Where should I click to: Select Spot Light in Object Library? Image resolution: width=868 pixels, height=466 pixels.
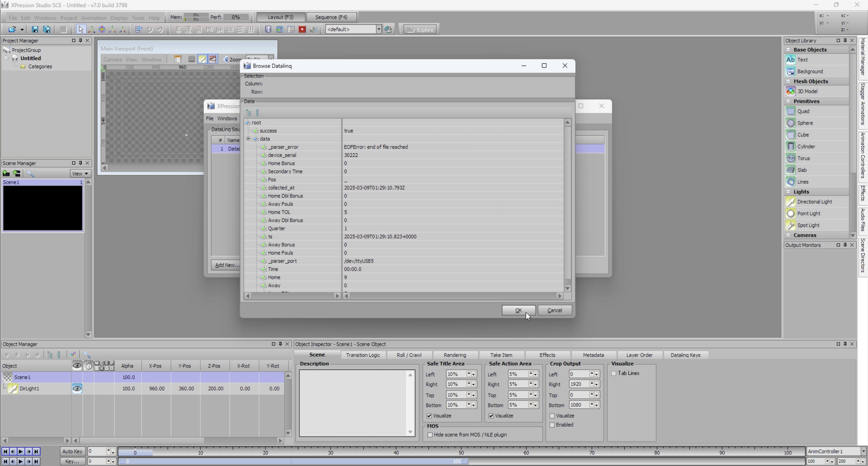[x=816, y=225]
